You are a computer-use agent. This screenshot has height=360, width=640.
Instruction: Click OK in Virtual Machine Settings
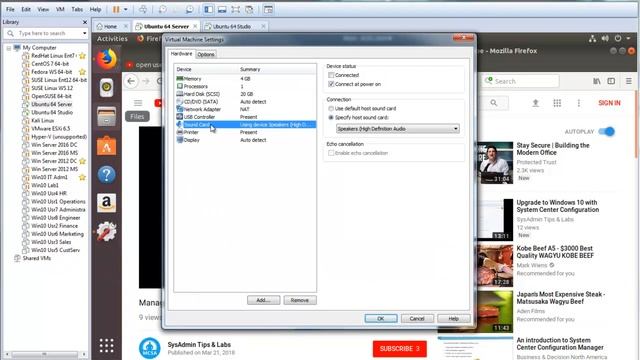pos(381,318)
